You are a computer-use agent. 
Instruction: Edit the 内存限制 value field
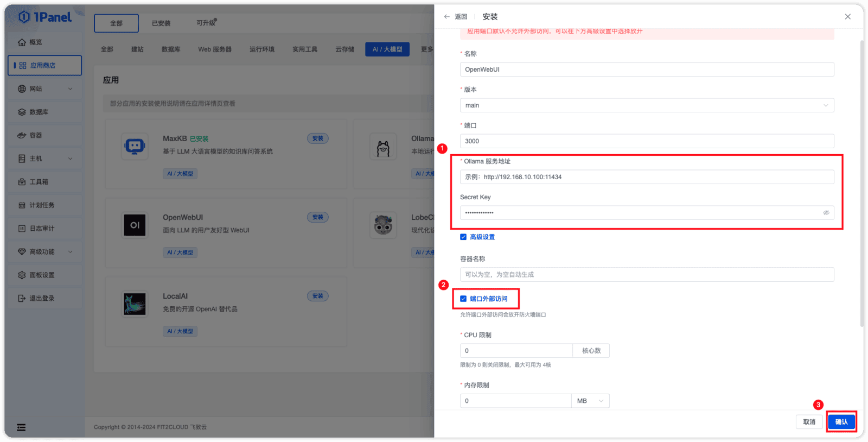point(515,401)
